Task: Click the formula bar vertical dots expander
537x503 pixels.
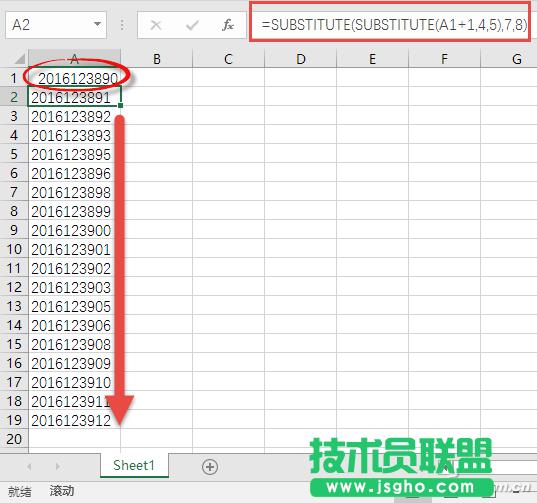Action: (122, 25)
